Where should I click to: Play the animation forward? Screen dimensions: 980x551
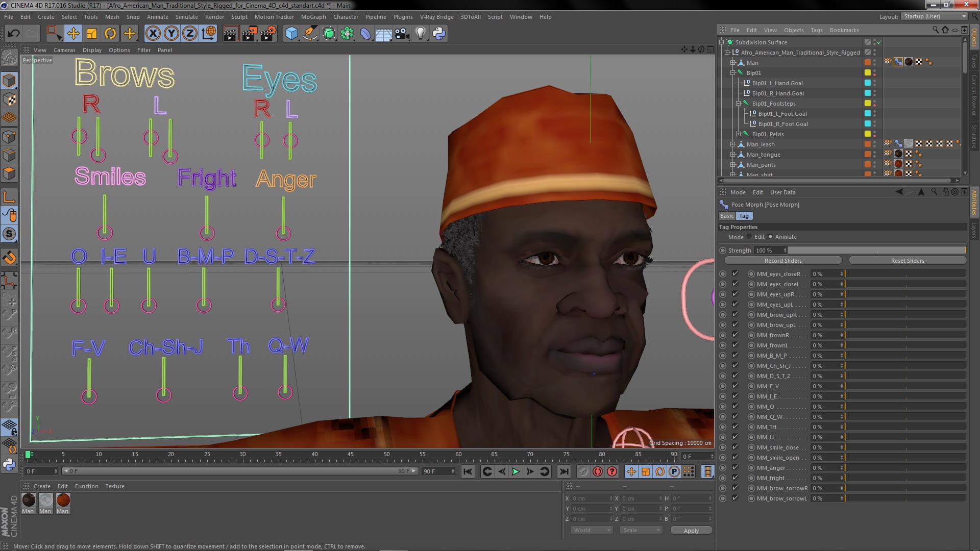516,471
